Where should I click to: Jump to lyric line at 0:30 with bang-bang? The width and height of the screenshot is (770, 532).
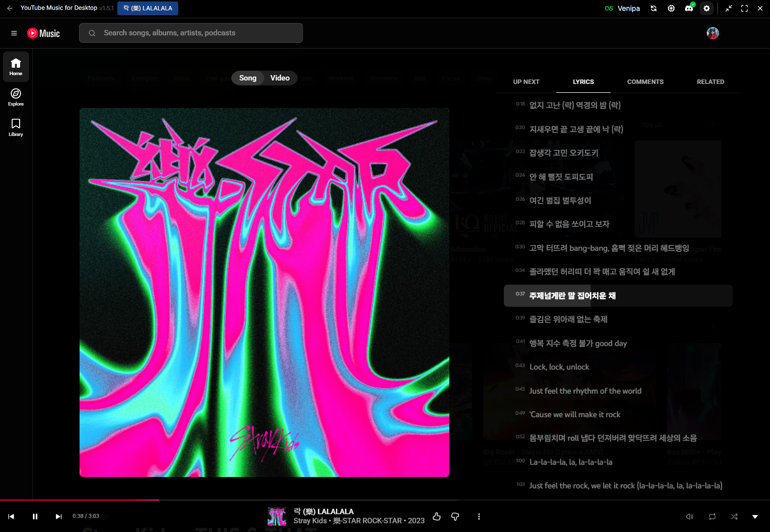coord(618,248)
